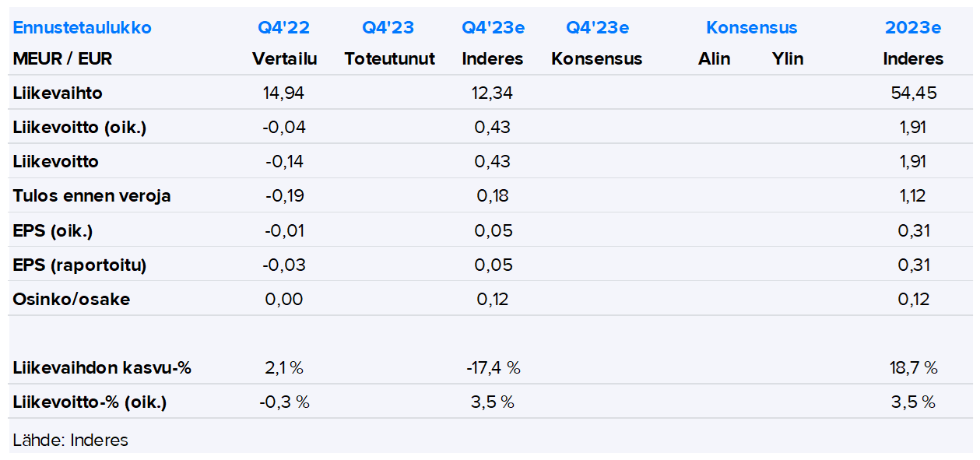
Task: Select the Liikevaihdon kasvu-% row label
Action: tap(102, 368)
